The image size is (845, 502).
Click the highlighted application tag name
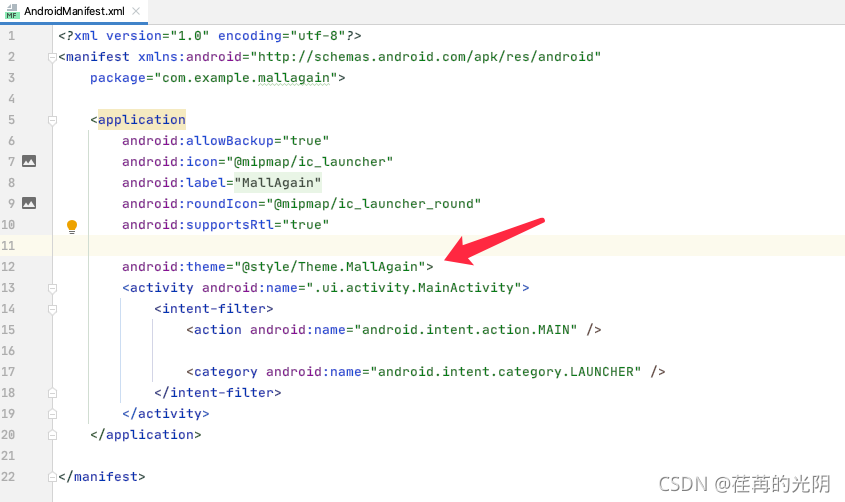(x=142, y=120)
